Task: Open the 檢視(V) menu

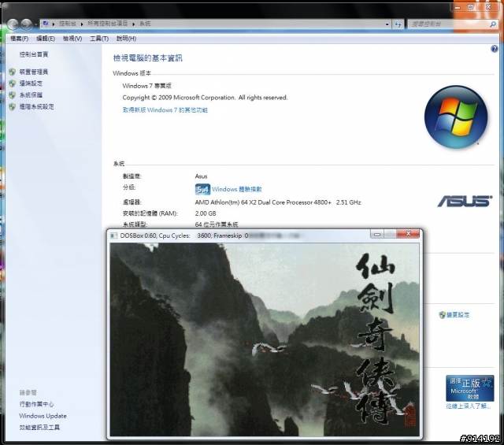Action: click(x=72, y=39)
